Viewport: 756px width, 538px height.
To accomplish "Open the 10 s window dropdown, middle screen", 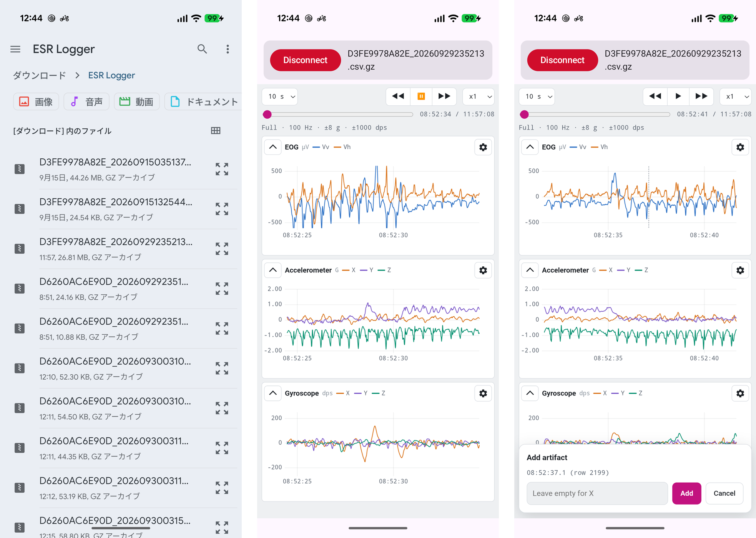I will pyautogui.click(x=280, y=96).
